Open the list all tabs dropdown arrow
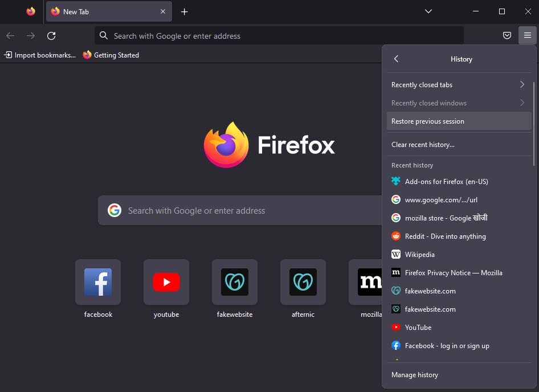This screenshot has width=539, height=392. click(x=428, y=11)
